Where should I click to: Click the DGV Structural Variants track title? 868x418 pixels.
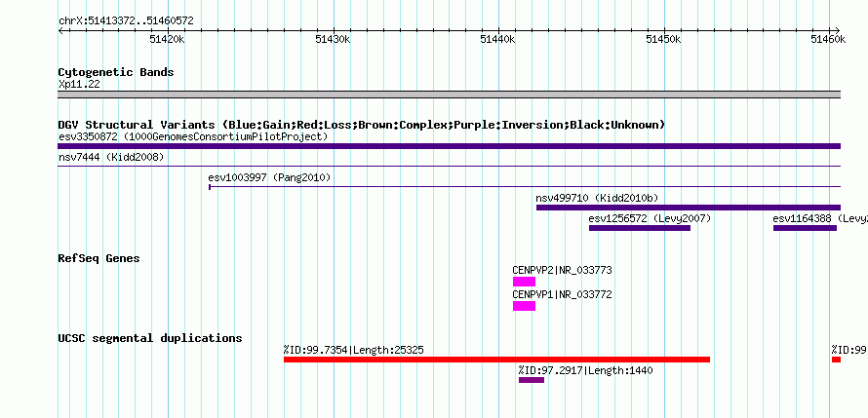point(361,125)
